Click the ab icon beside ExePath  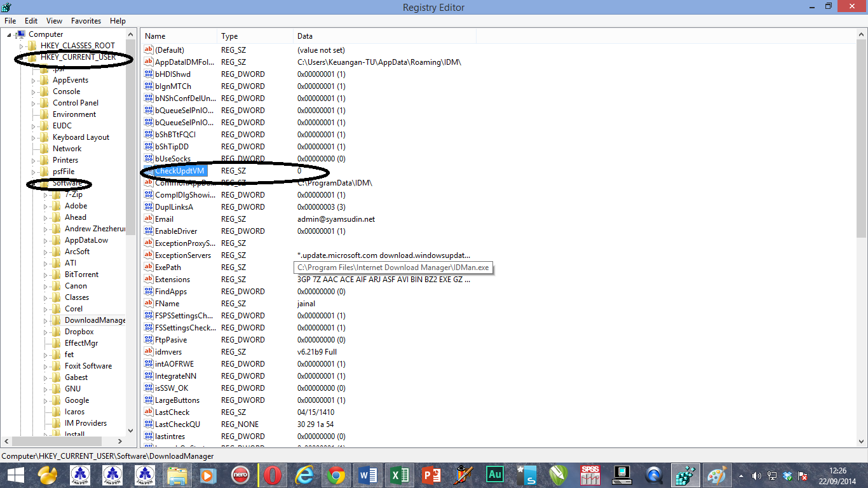(147, 267)
